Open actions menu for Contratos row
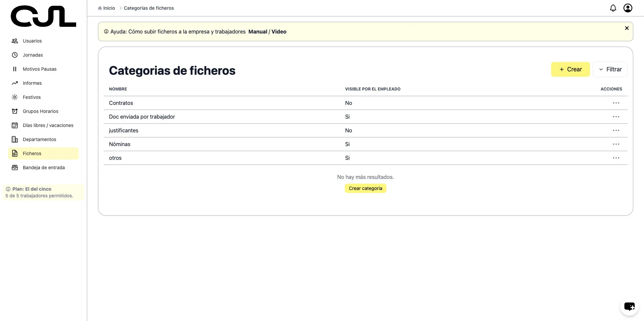Screen dimensions: 644x321 [x=616, y=103]
